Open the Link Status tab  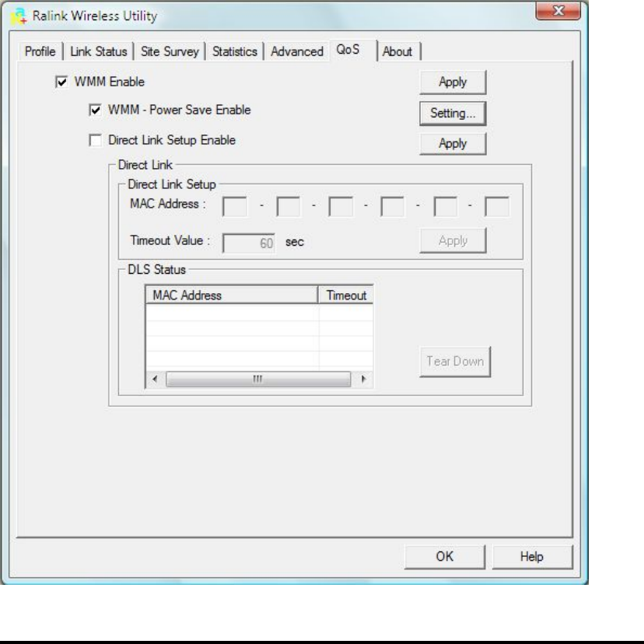tap(99, 52)
